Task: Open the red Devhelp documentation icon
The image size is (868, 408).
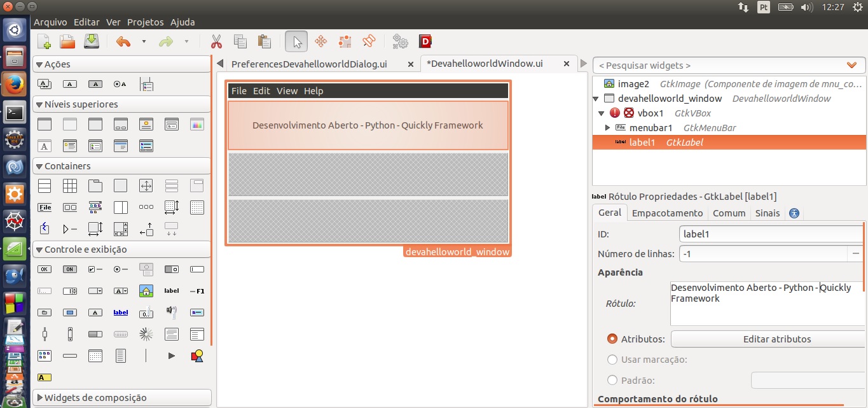Action: (x=425, y=42)
